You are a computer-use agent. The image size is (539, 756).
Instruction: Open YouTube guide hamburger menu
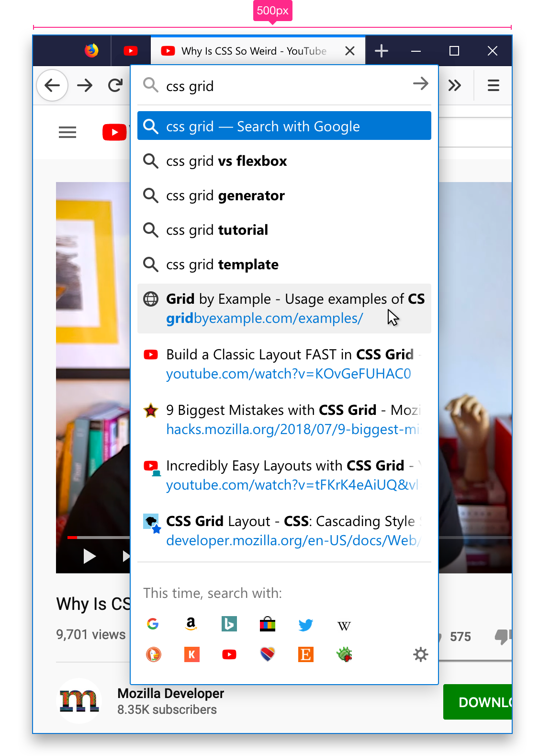67,132
